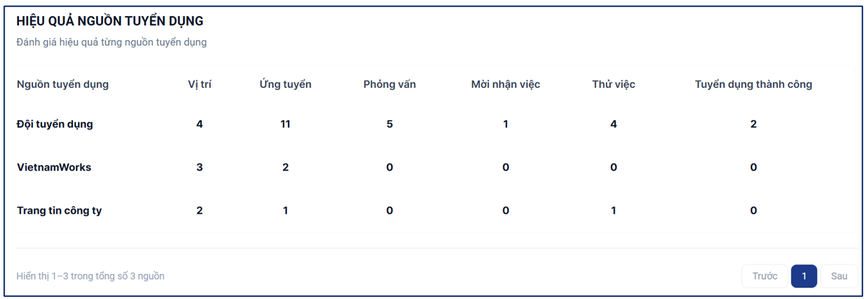Screen dimensions: 868x299
Task: Click the Ứng tuyển column header
Action: click(x=285, y=85)
